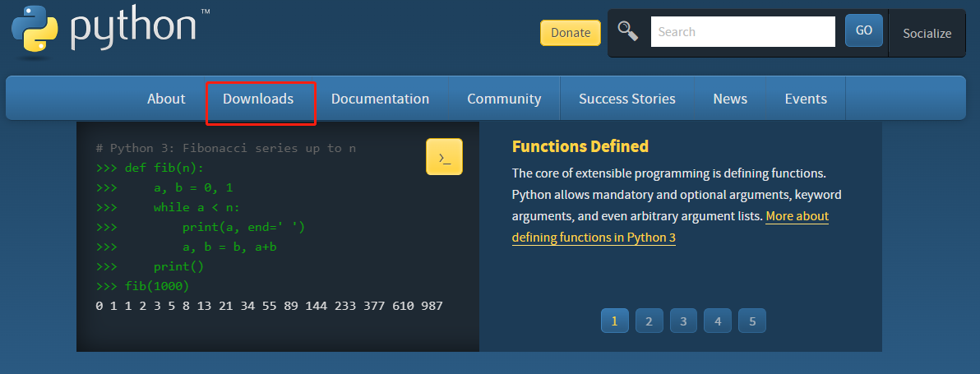Open the Socialize menu
This screenshot has height=374, width=980.
(927, 34)
